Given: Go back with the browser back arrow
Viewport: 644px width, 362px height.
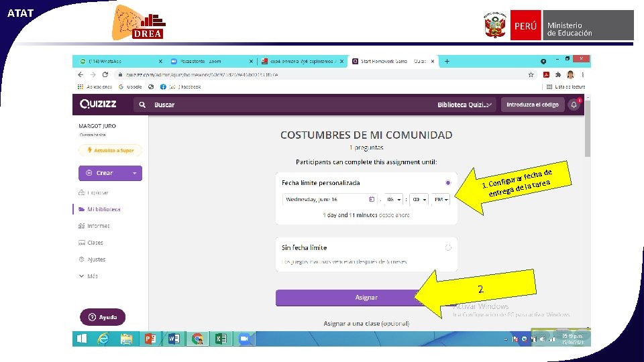Looking at the screenshot, I should point(80,74).
